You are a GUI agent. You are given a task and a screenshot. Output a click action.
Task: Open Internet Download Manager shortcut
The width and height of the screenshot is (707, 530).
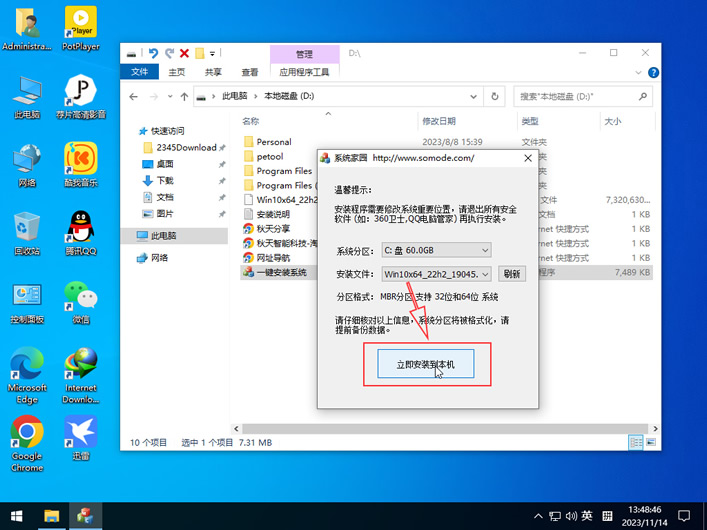[81, 375]
